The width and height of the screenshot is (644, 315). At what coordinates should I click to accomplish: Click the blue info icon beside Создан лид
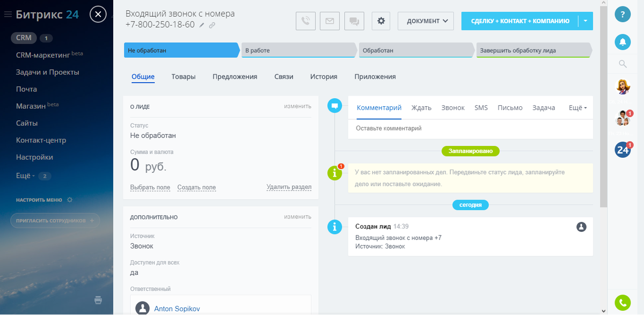(334, 227)
